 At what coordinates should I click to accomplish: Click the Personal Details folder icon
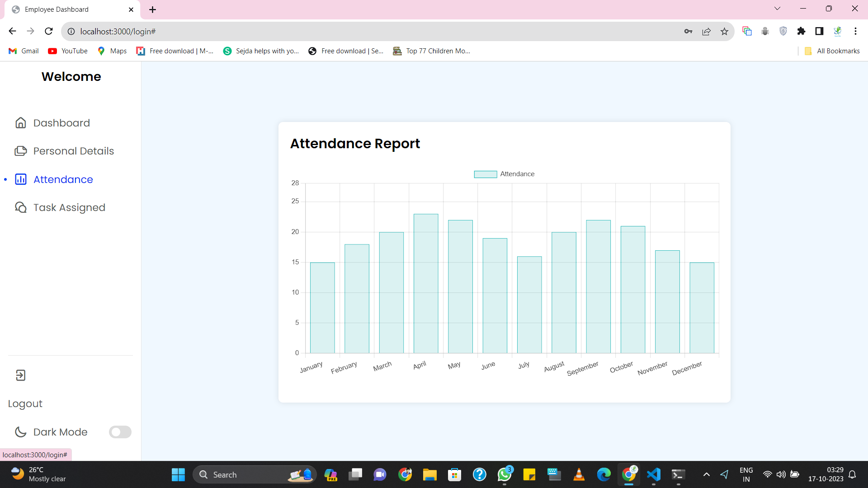coord(21,151)
